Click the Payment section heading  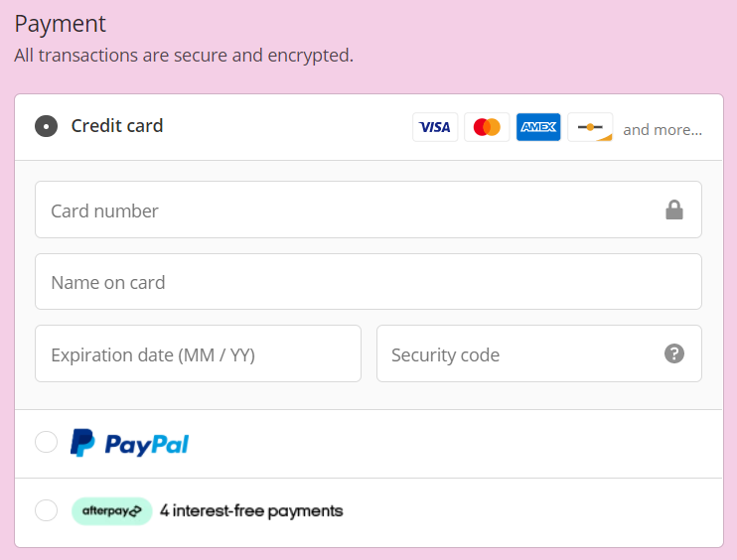tap(61, 24)
